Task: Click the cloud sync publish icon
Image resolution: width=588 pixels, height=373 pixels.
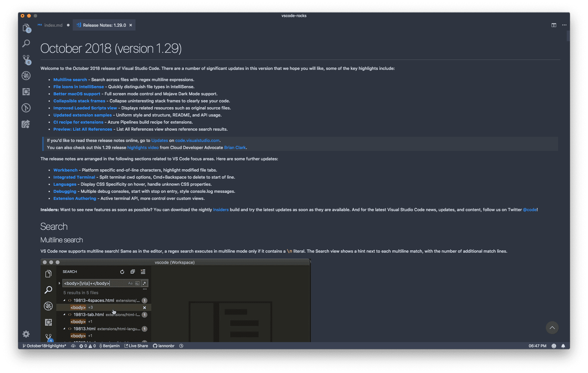Action: pyautogui.click(x=73, y=346)
